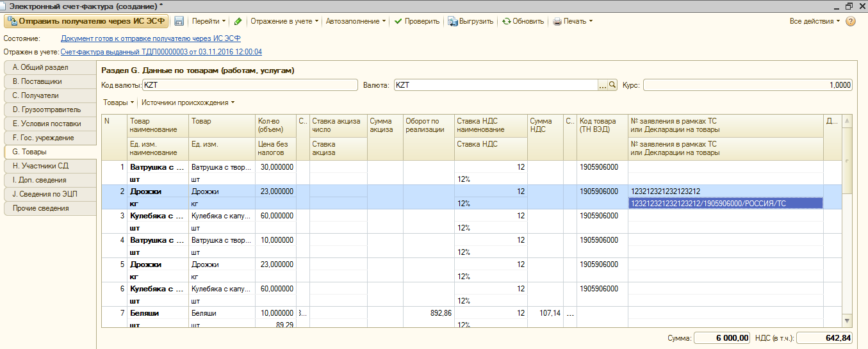Screen dimensions: 868x349
Task: Click ТН ВЭД code 1905906000 in row 6
Action: point(602,289)
